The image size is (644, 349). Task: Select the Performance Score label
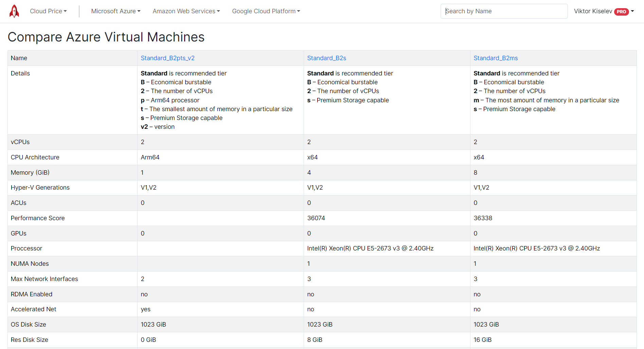point(38,218)
